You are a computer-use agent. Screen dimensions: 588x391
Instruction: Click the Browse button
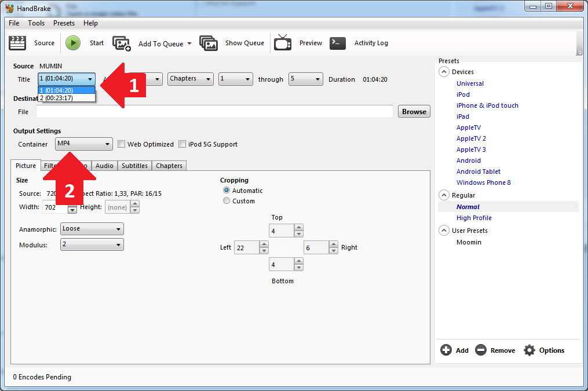click(414, 111)
